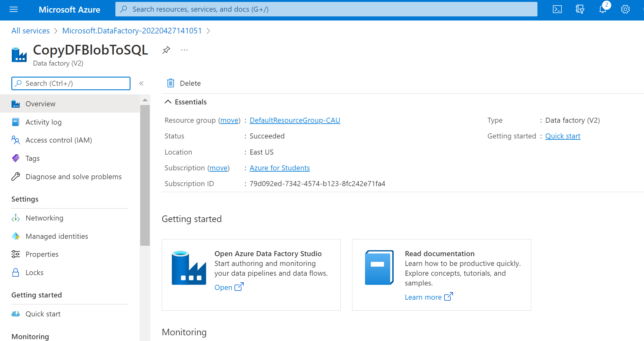This screenshot has width=644, height=341.
Task: Open Azure for Students subscription
Action: (x=280, y=168)
